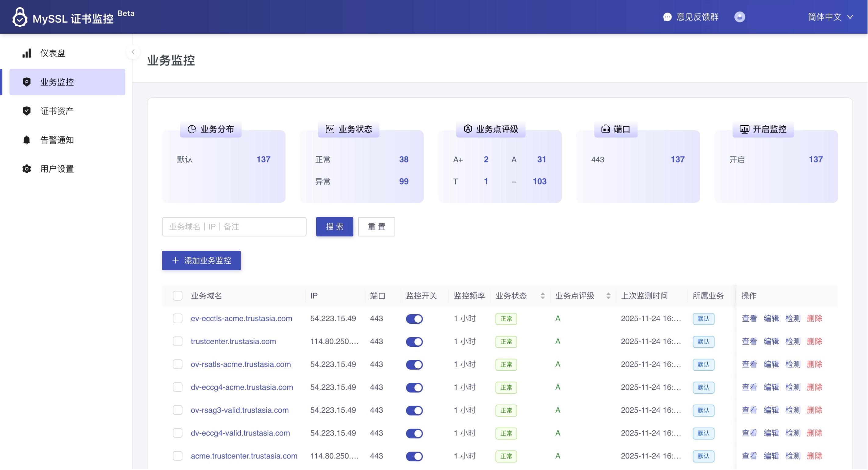The width and height of the screenshot is (868, 470).
Task: Check the row checkbox for trustcenter.trustasia.com
Action: [178, 341]
